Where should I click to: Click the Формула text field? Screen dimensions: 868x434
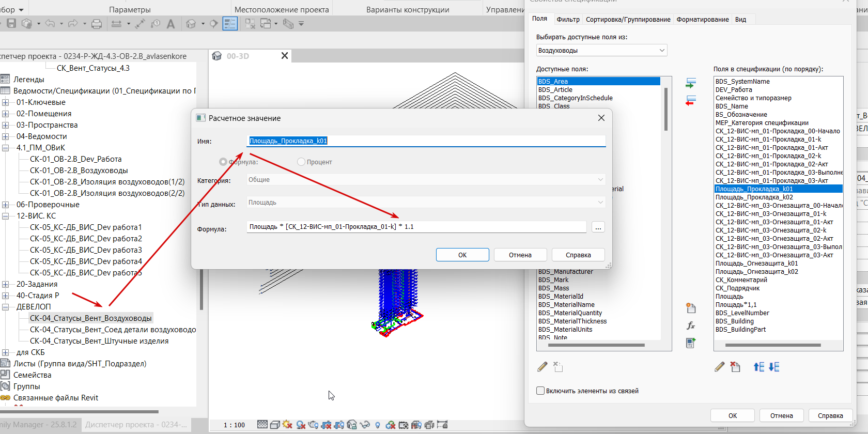point(416,227)
